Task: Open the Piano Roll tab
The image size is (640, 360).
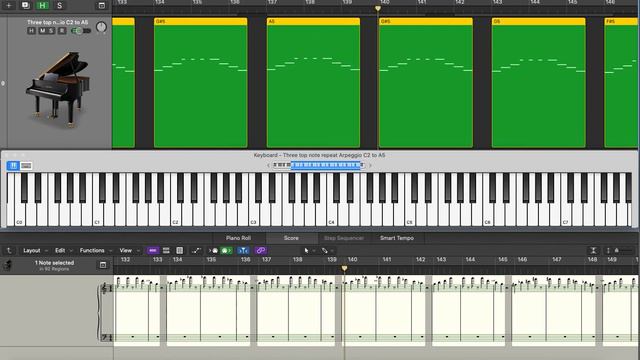Action: point(239,238)
